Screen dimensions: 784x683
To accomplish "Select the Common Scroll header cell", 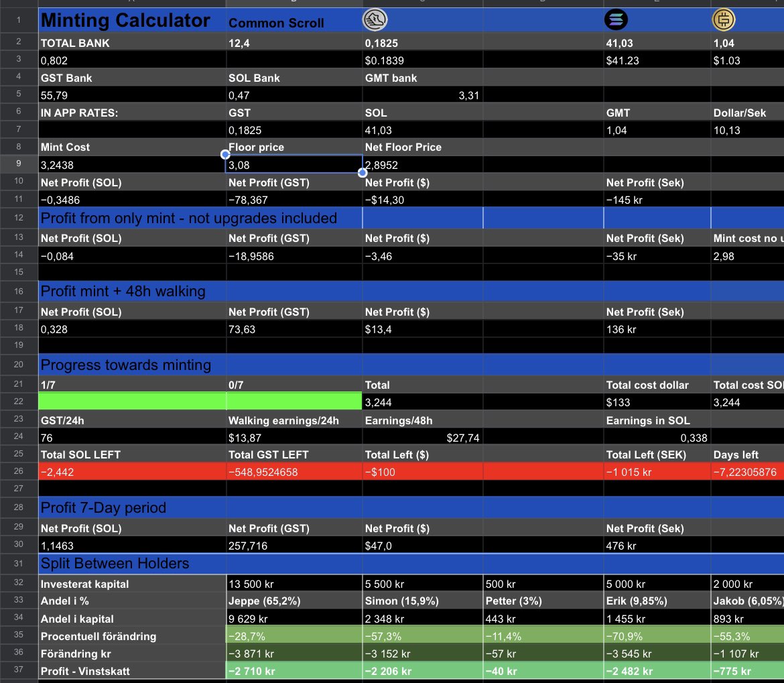I will pyautogui.click(x=294, y=21).
